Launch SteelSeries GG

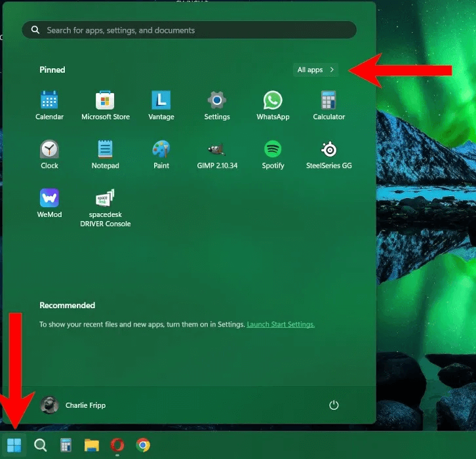(328, 154)
